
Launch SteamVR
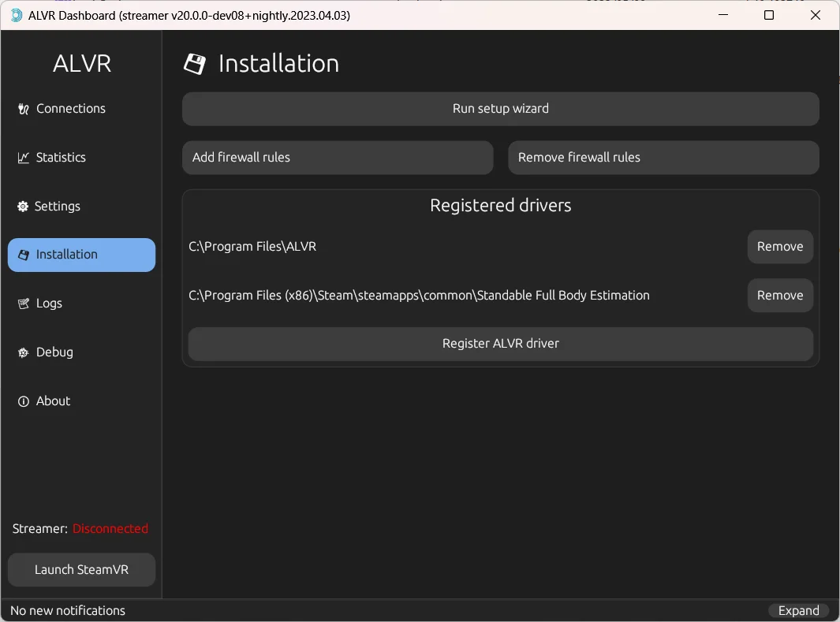click(81, 569)
